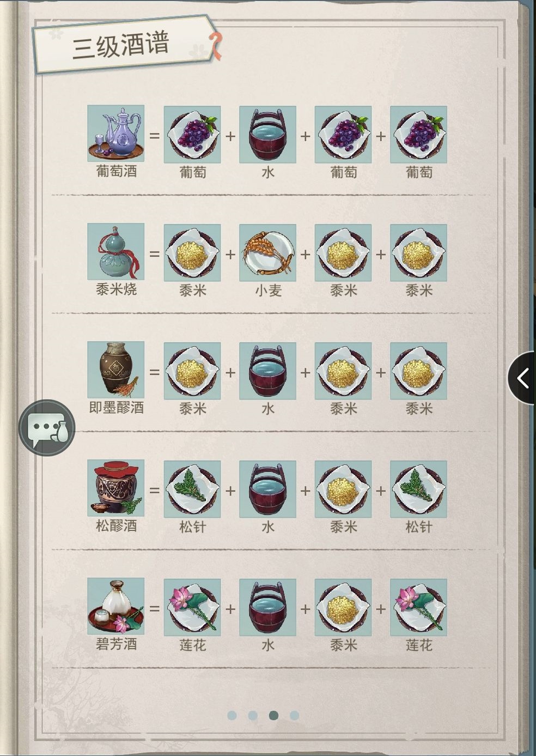
Task: Click the 葡萄酒 wine pot icon
Action: (115, 134)
